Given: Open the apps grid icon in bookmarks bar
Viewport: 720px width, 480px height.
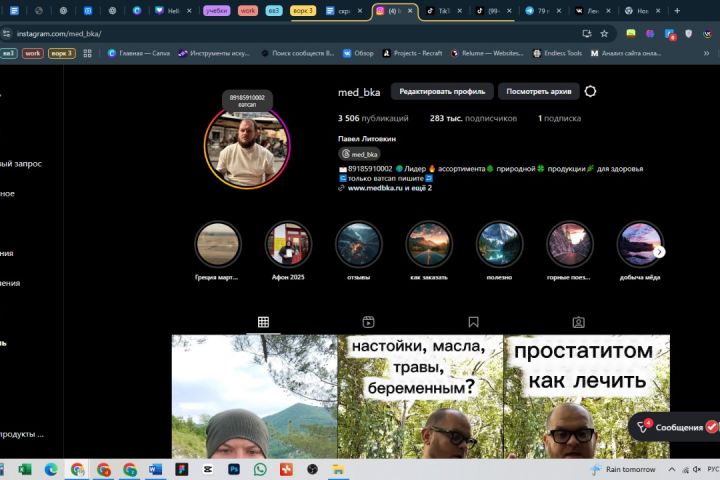Looking at the screenshot, I should [87, 53].
